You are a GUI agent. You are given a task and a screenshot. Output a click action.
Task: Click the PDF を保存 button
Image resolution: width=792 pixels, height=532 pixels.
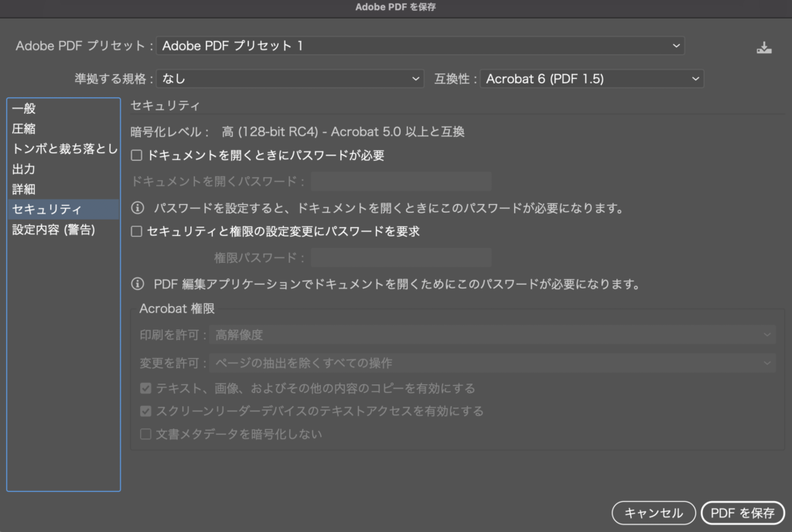(742, 513)
